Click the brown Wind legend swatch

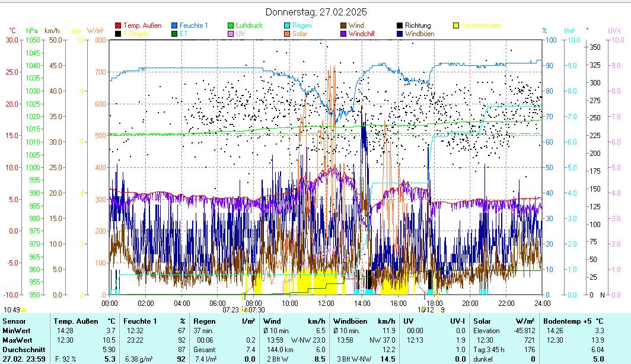[344, 25]
